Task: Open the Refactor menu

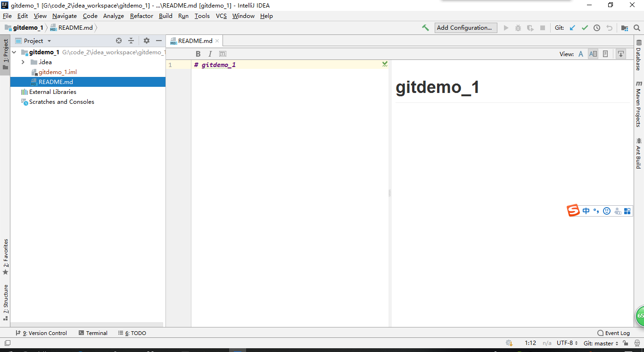Action: [141, 16]
